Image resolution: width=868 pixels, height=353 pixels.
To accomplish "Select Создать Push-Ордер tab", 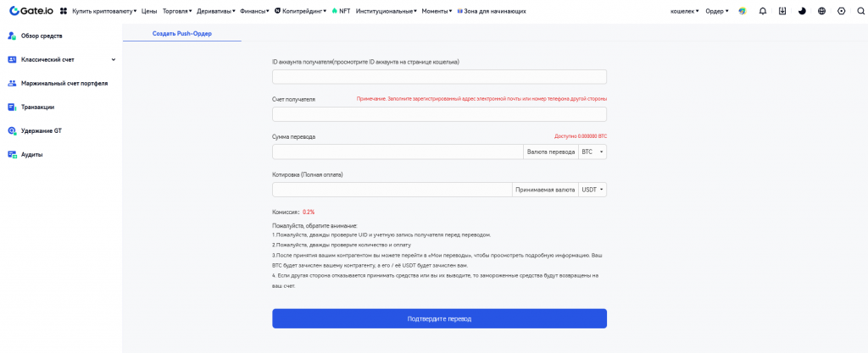I will coord(181,33).
